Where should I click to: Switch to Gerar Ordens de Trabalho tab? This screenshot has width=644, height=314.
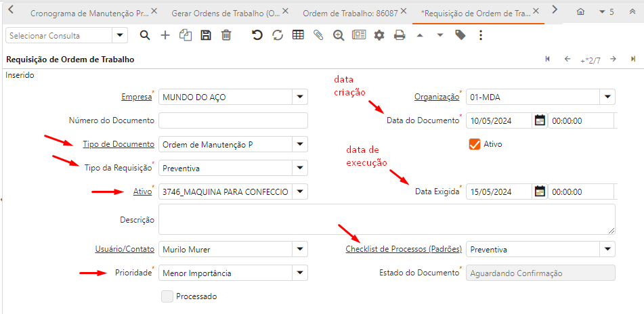(x=226, y=13)
